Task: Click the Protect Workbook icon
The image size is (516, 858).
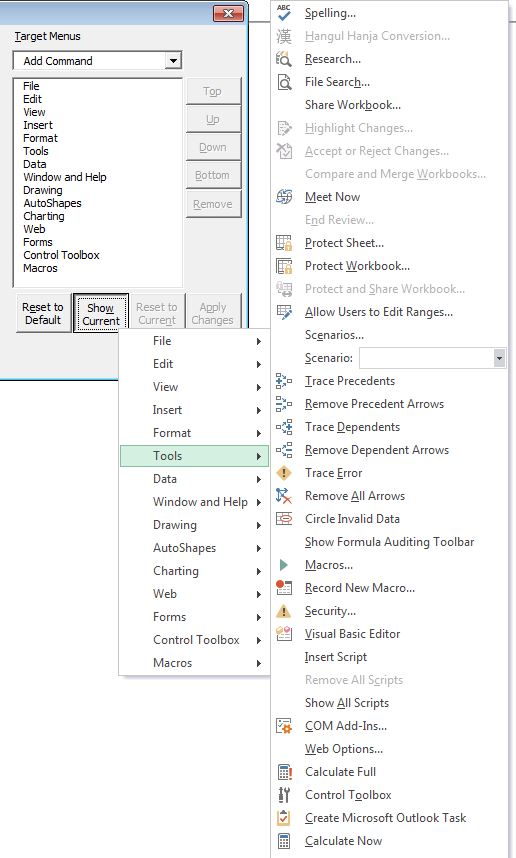Action: (284, 265)
